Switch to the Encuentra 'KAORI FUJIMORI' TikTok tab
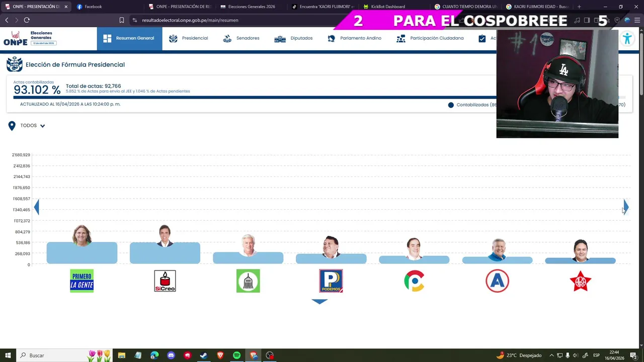Screen dimensions: 644x362 coord(323,7)
